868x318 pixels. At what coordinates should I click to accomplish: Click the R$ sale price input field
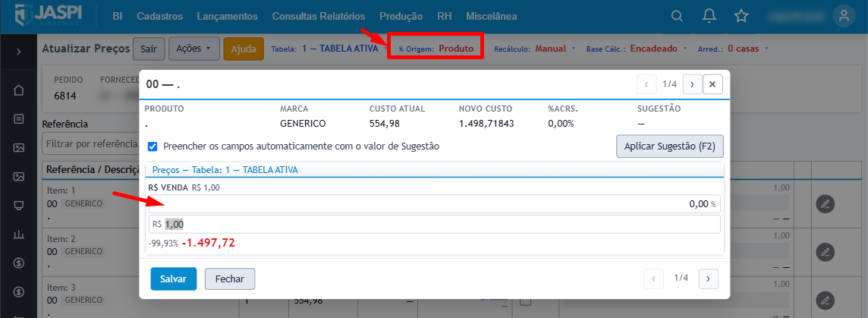pos(434,225)
